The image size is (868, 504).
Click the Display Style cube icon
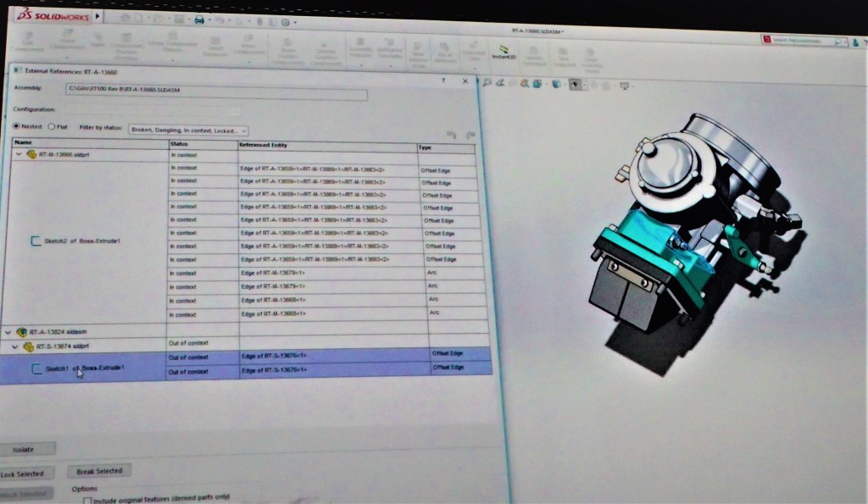(556, 84)
